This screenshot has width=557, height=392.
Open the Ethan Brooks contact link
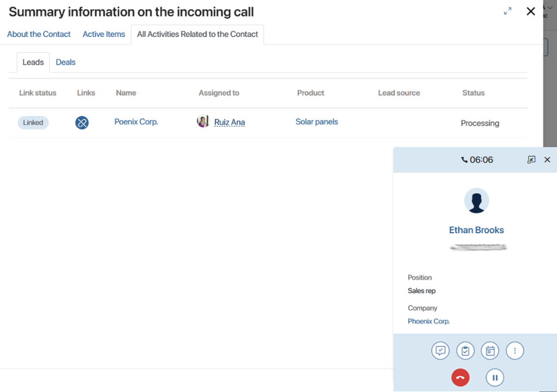click(476, 230)
